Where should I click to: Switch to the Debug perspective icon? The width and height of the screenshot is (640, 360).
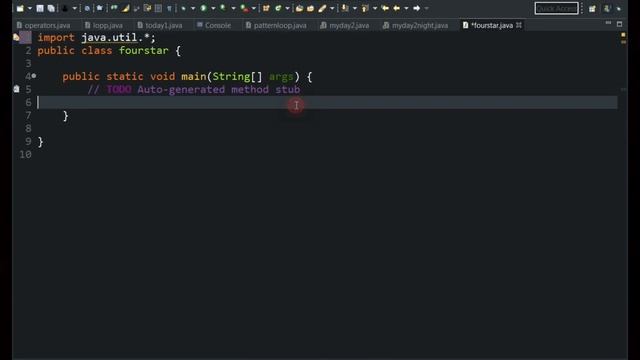coord(619,9)
